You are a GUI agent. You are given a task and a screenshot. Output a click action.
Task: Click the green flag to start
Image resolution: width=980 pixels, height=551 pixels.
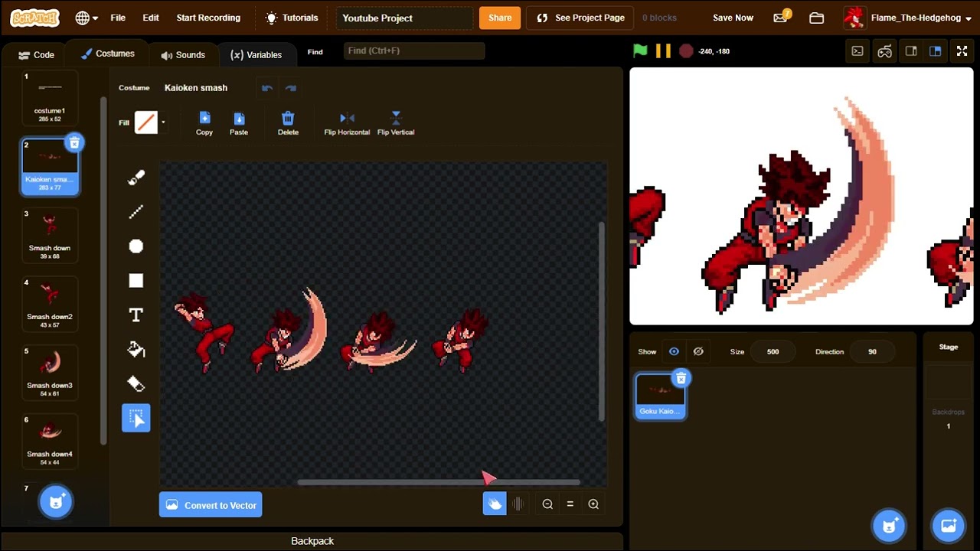(x=640, y=51)
